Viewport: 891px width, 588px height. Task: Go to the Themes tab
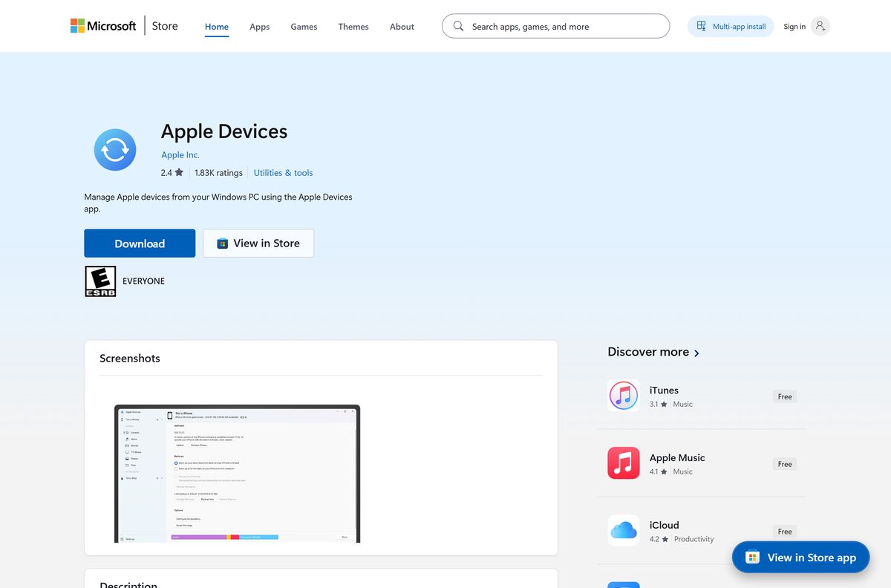[353, 27]
